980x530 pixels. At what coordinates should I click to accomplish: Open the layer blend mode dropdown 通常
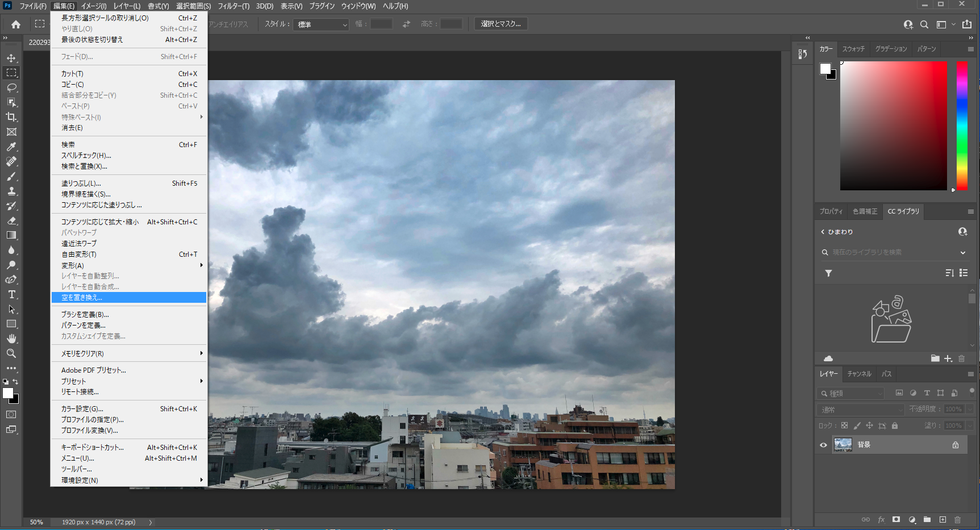click(x=861, y=410)
